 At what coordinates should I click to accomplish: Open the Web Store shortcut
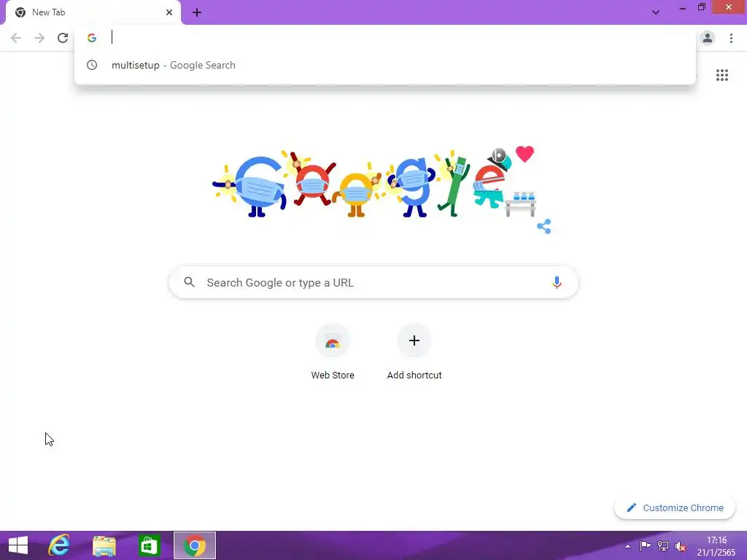pos(333,352)
